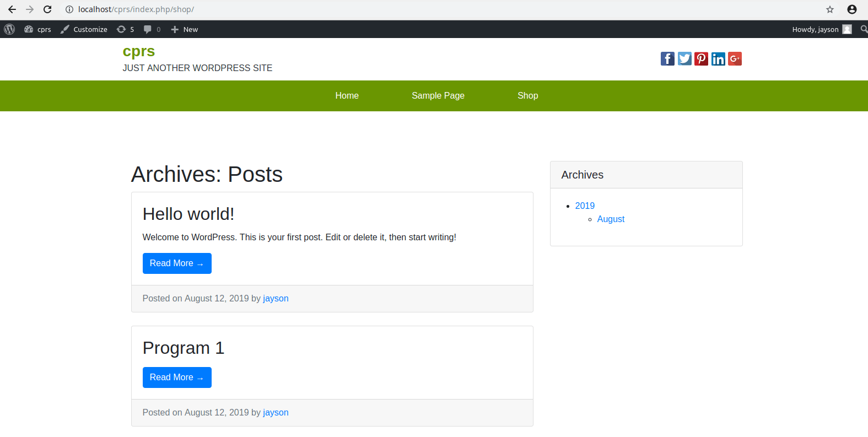Image resolution: width=868 pixels, height=437 pixels.
Task: Reload the page in the browser
Action: (x=47, y=9)
